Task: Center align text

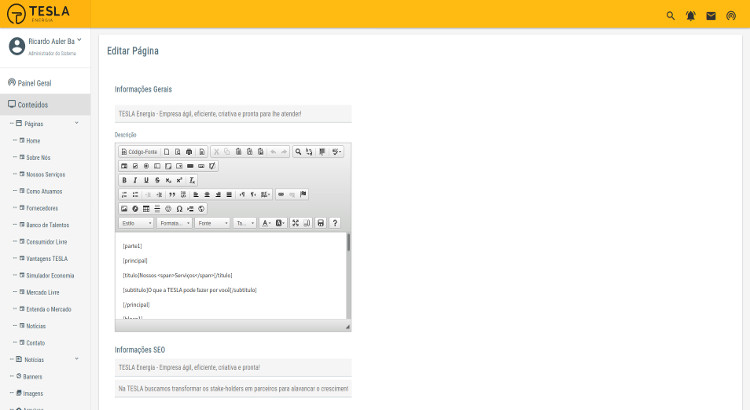Action: [207, 195]
